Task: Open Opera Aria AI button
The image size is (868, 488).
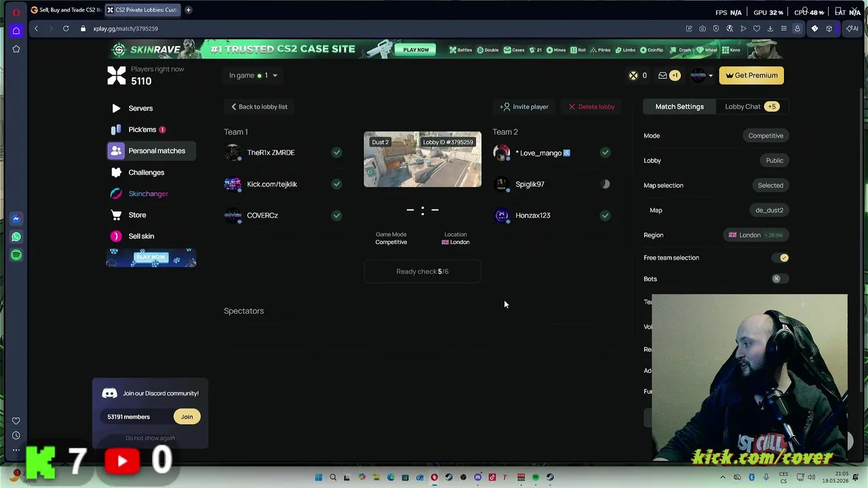Action: (x=852, y=28)
